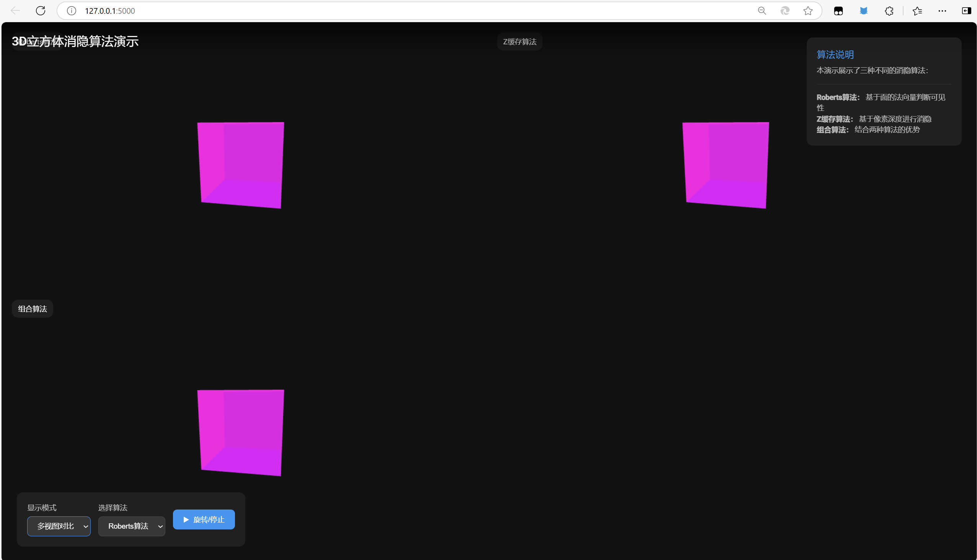Click the 算法说明 panel heading
977x560 pixels.
(835, 55)
